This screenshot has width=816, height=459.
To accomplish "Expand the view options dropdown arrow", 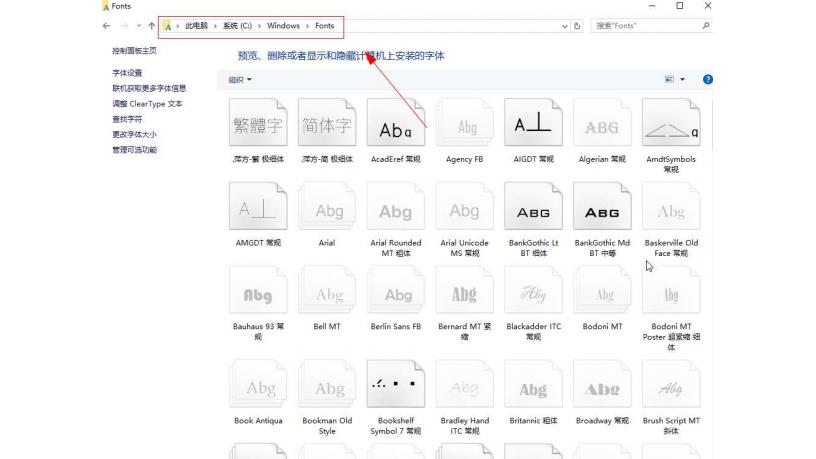I will (682, 80).
